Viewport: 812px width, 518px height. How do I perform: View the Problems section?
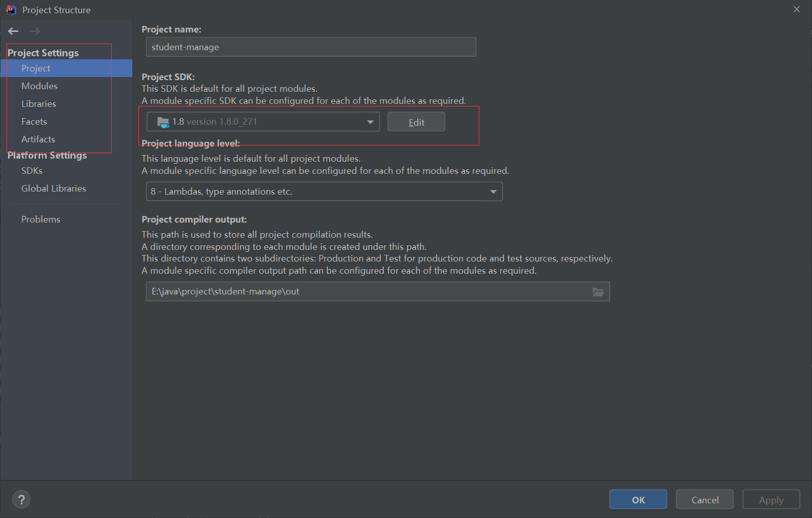pos(41,219)
